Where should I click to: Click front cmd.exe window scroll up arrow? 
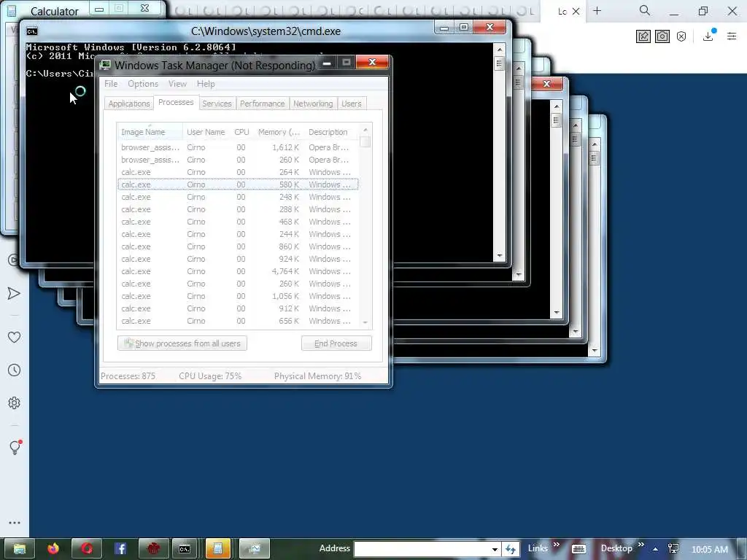499,50
